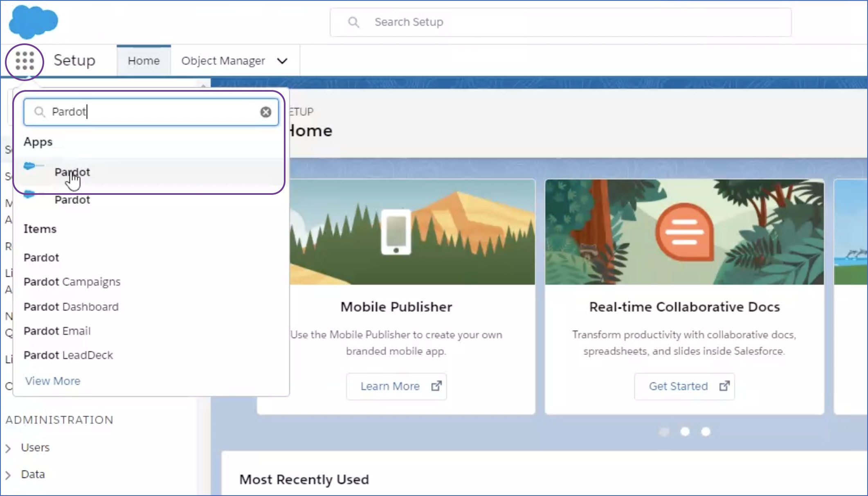
Task: Click into the Pardot app search box
Action: tap(151, 112)
